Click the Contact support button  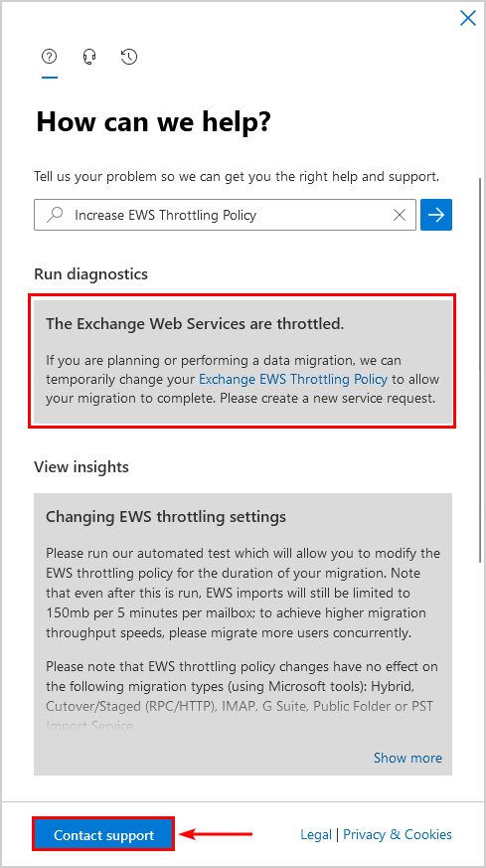click(x=104, y=835)
